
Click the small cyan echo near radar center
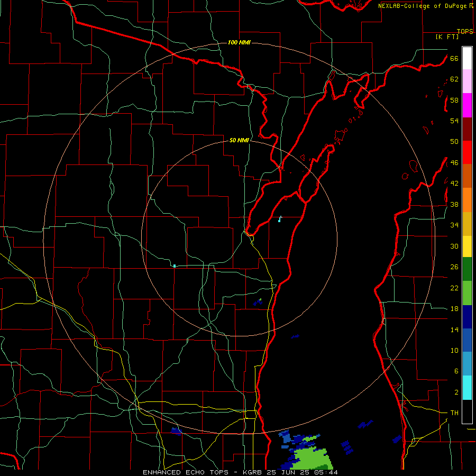tap(280, 219)
